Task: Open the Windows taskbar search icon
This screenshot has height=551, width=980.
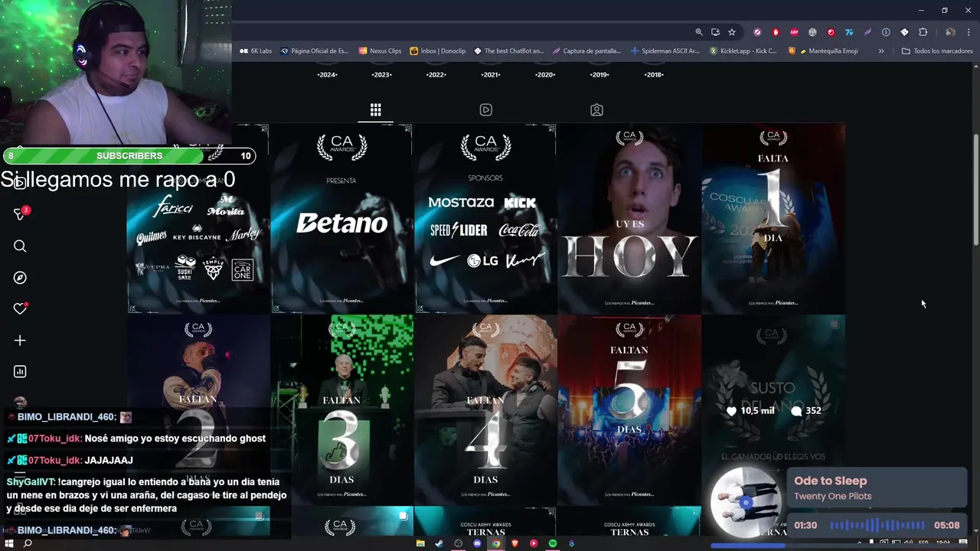Action: pyautogui.click(x=28, y=543)
